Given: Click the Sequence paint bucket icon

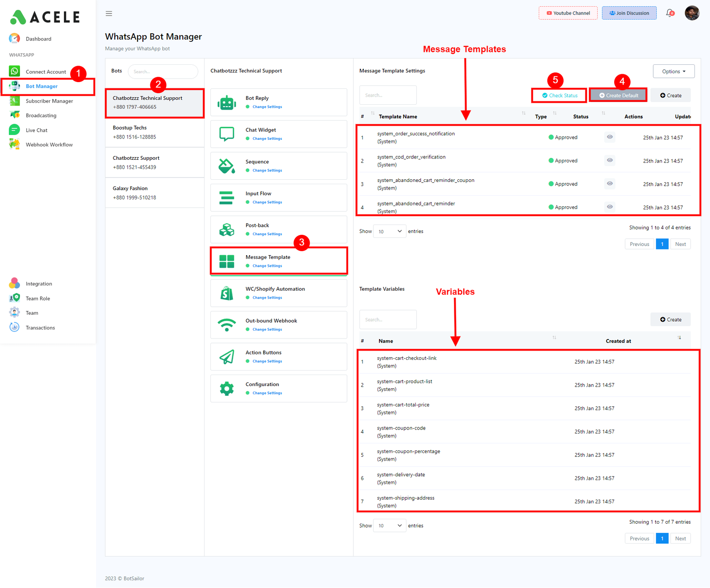Looking at the screenshot, I should (227, 166).
